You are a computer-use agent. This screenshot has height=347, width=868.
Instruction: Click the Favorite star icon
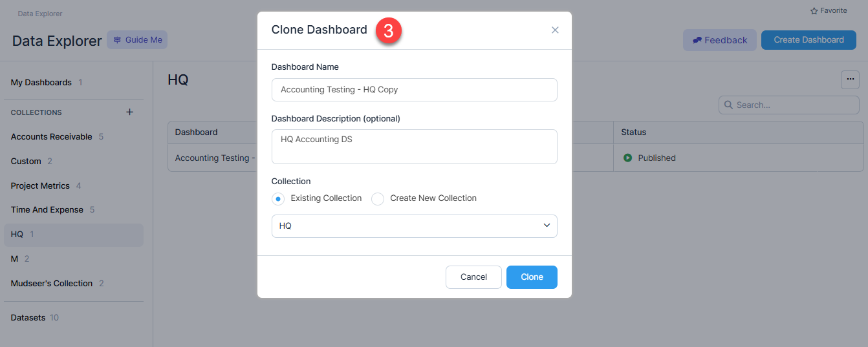tap(814, 11)
